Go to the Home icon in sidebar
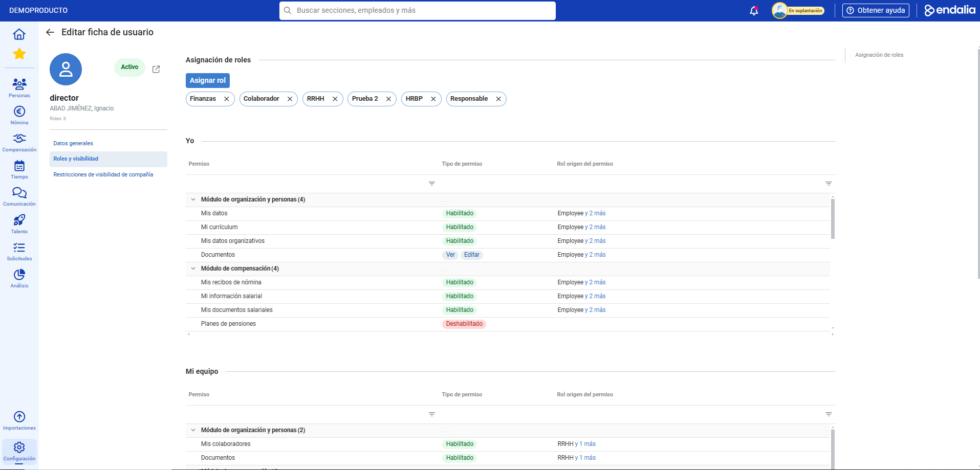This screenshot has height=470, width=980. click(x=19, y=34)
